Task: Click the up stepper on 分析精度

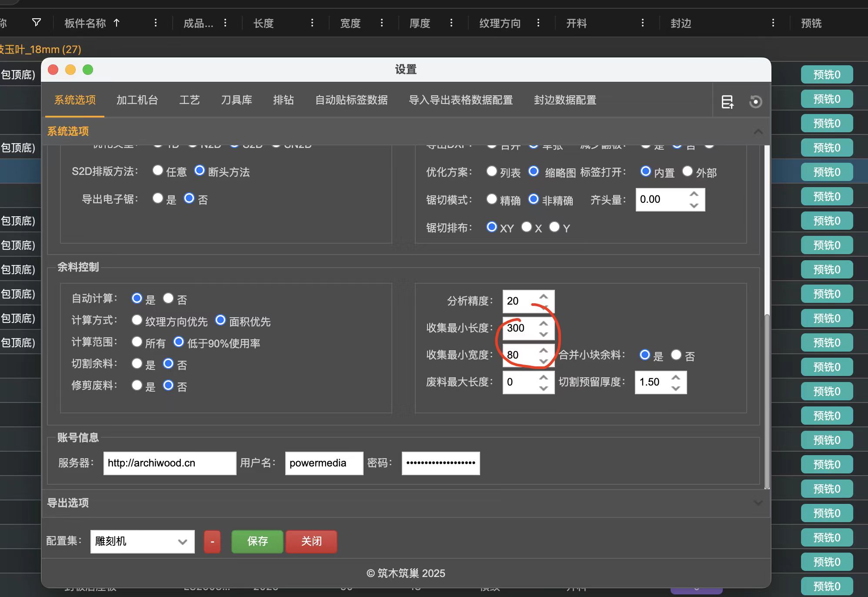Action: point(543,295)
